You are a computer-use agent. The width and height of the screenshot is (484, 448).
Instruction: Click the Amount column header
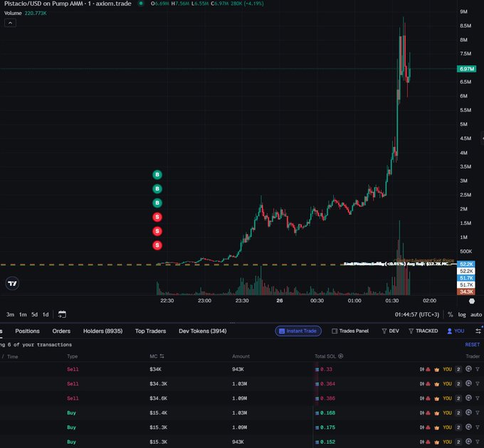click(x=241, y=356)
